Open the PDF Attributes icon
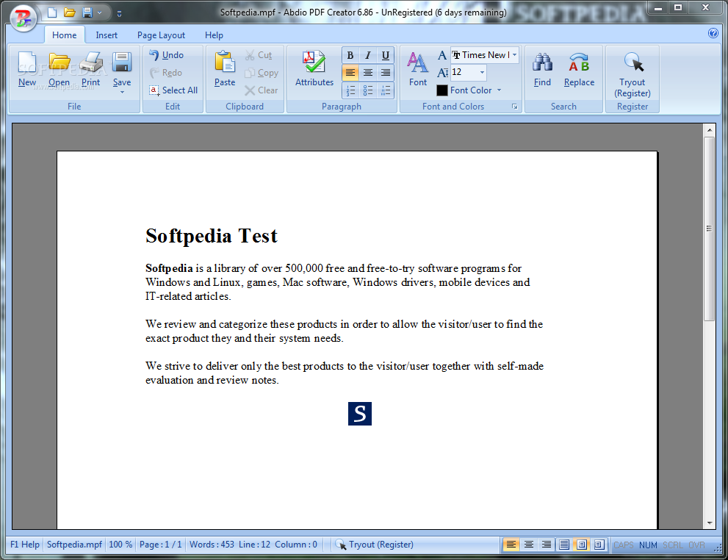728x560 pixels. (x=314, y=62)
